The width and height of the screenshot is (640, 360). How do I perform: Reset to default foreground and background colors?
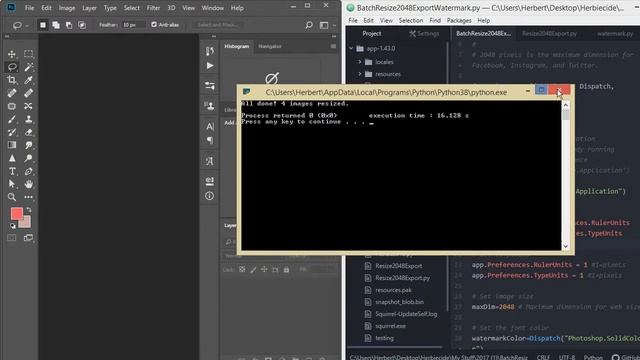[13, 226]
